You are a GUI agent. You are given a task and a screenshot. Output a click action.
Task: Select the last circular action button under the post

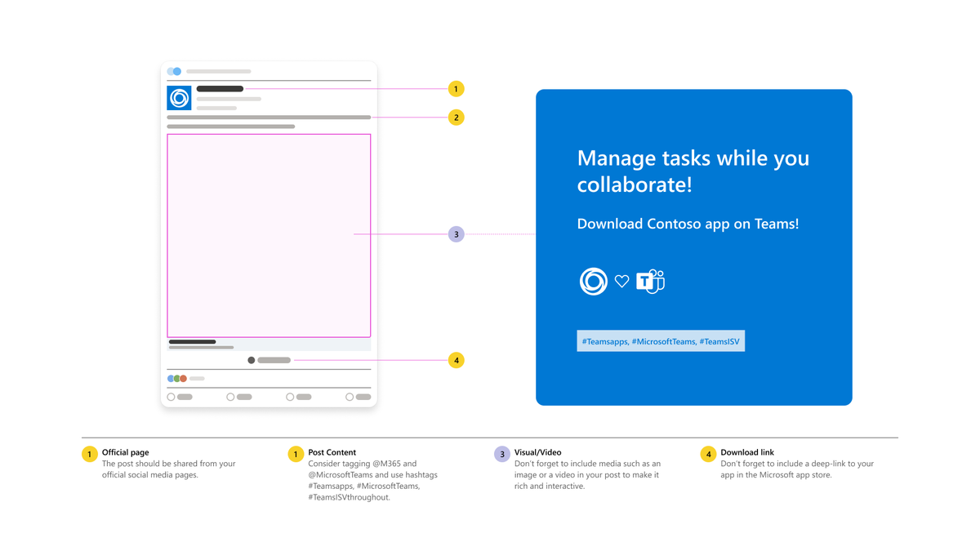tap(350, 398)
